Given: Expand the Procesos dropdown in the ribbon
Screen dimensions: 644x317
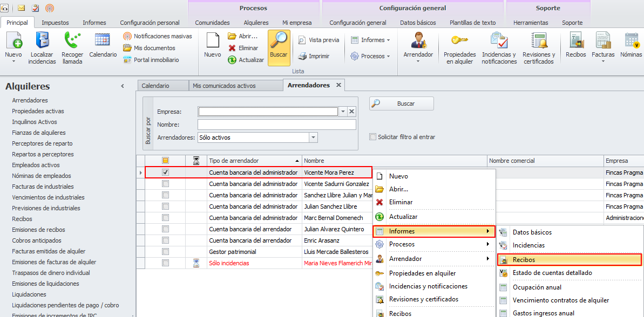Looking at the screenshot, I should pyautogui.click(x=370, y=56).
